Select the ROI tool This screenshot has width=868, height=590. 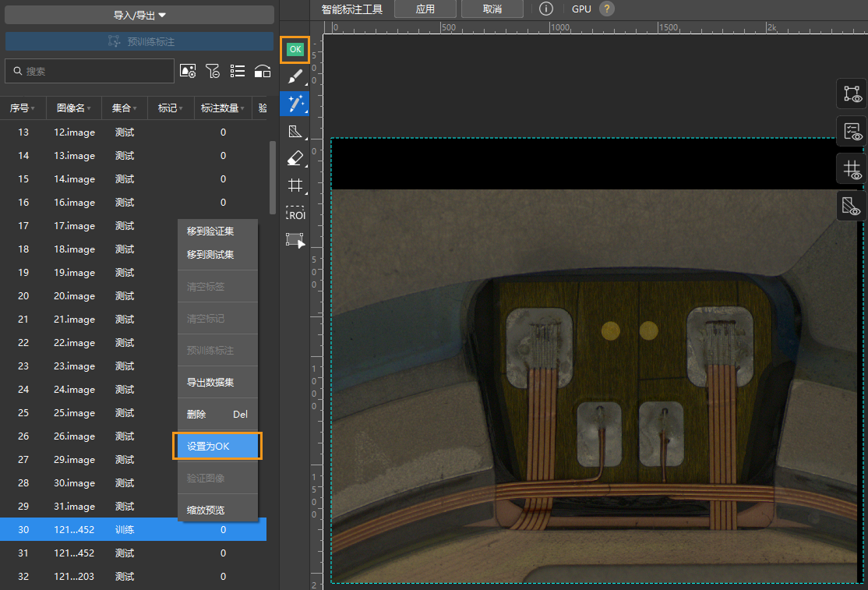(295, 214)
